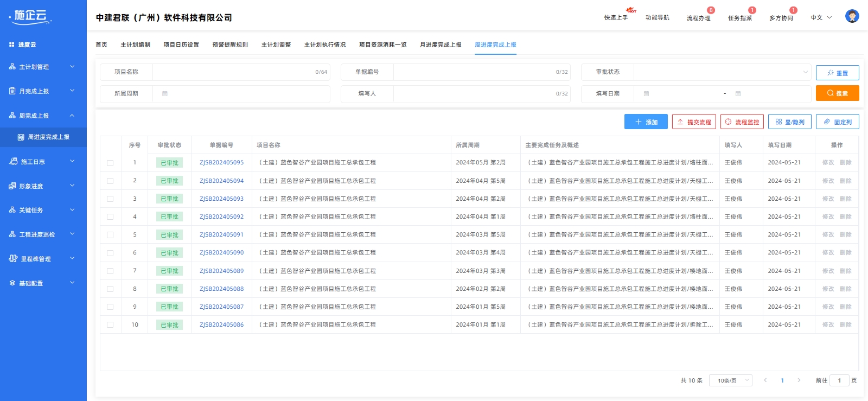
Task: Check the row with ZJSB202405089
Action: 110,271
